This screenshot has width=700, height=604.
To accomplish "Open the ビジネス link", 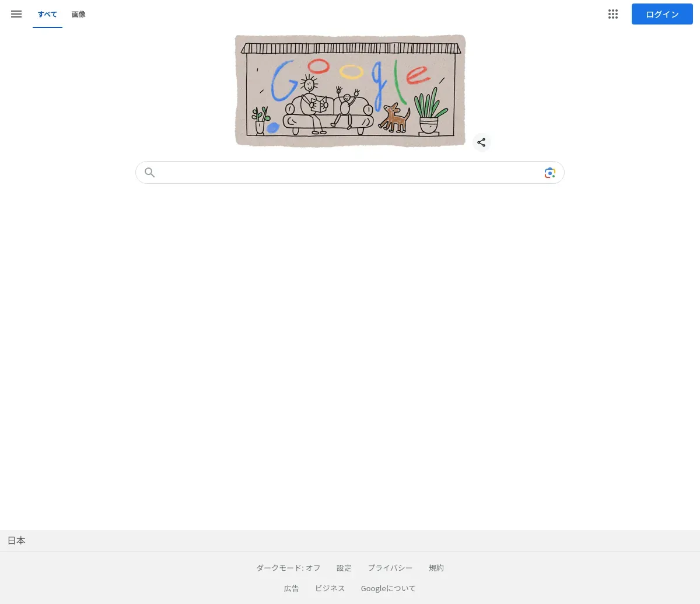I will click(330, 588).
